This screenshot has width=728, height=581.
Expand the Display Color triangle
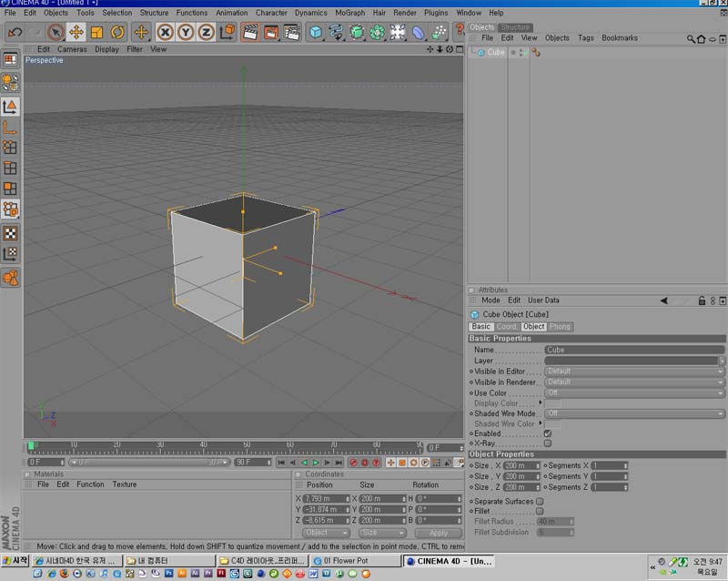tap(541, 403)
